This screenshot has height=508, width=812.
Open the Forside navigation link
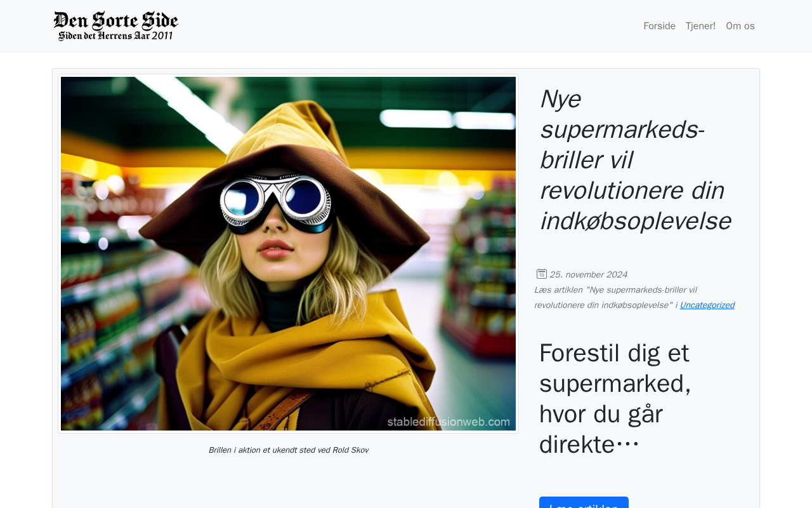pos(659,26)
